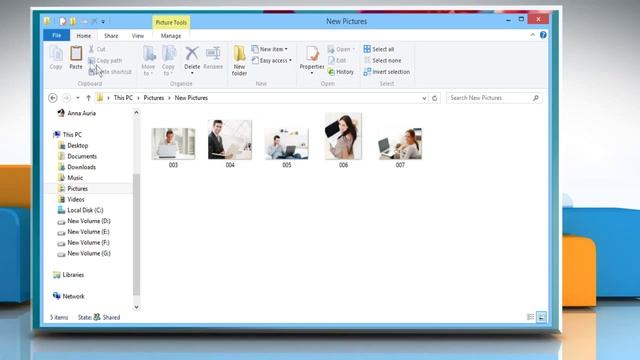
Task: Switch to the Home ribbon tab
Action: (x=84, y=36)
